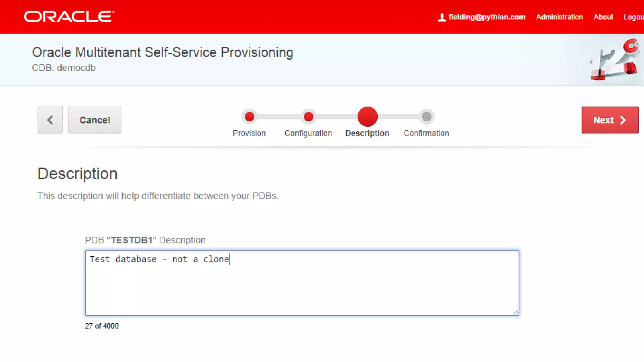644x362 pixels.
Task: Click the Oracle logo
Action: 69,17
